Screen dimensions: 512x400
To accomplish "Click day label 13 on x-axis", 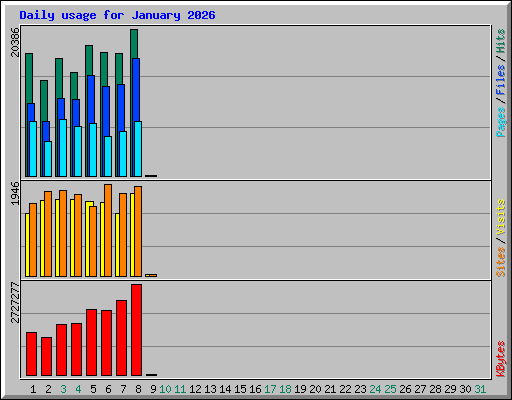I will pos(210,389).
